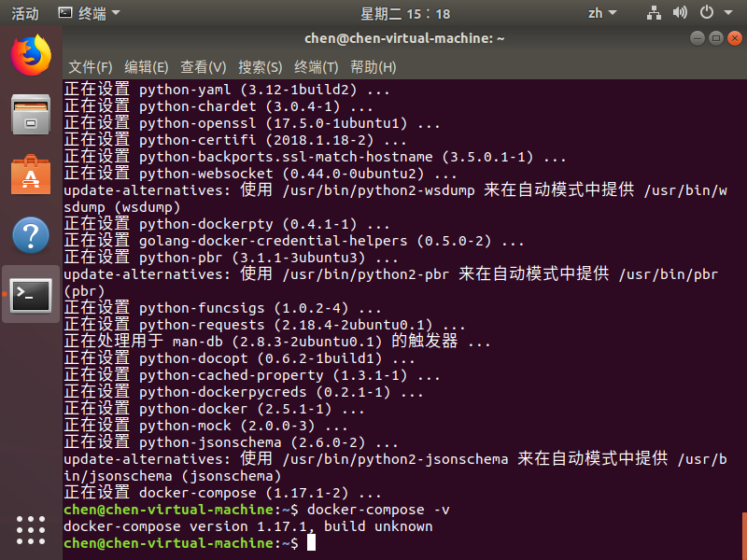Click the 'python-dockerpycreds' line

(x=244, y=392)
